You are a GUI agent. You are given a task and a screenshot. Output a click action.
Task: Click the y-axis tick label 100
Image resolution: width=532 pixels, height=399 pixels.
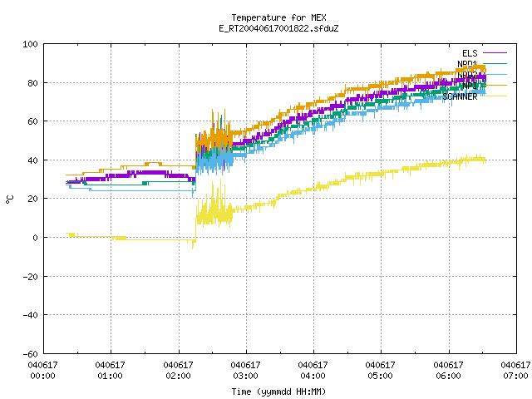tap(30, 44)
